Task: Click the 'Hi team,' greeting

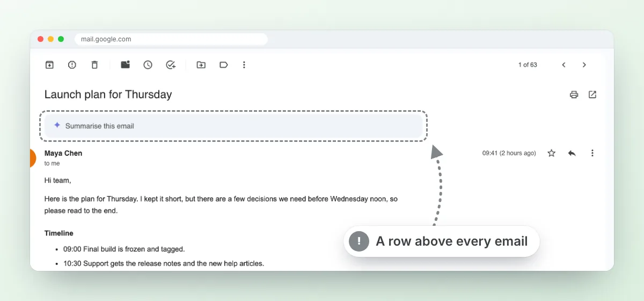Action: [57, 181]
